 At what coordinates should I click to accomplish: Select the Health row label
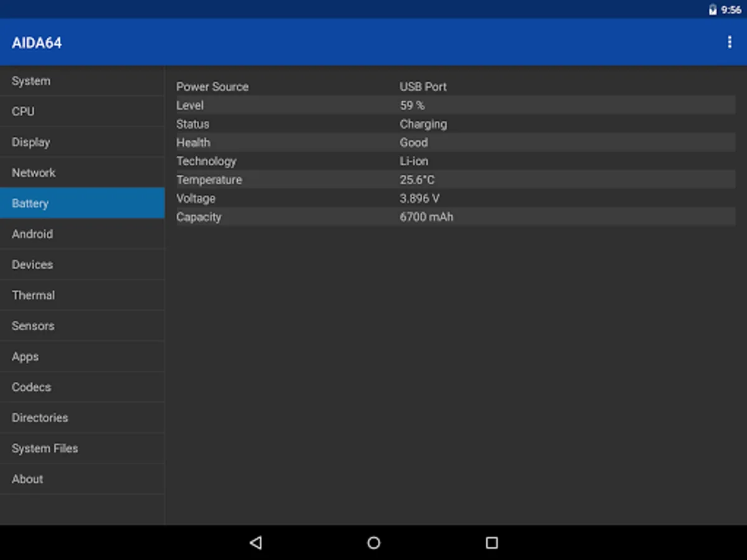(193, 142)
